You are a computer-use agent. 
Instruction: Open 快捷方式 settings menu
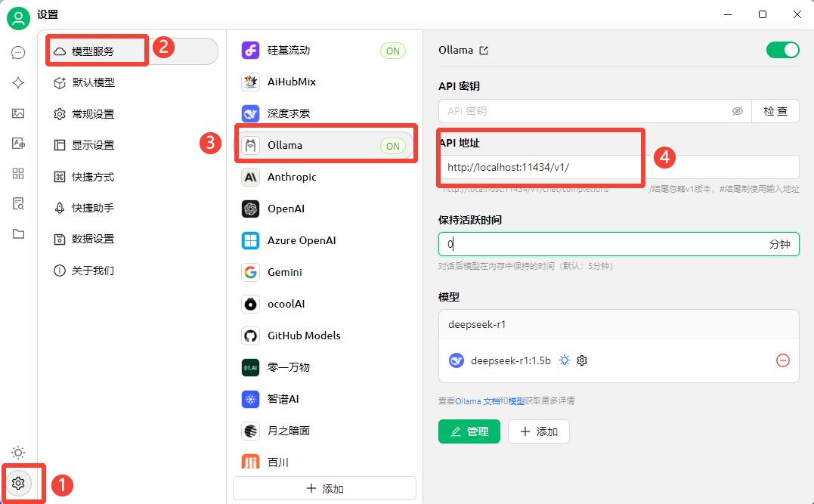132,177
